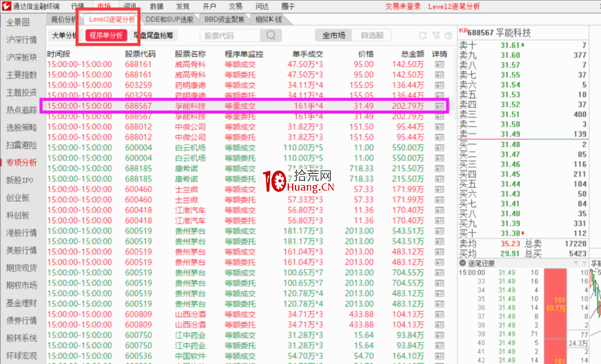This screenshot has height=364, width=601.
Task: Open 环球宏观 in the left sidebar
Action: click(x=22, y=356)
